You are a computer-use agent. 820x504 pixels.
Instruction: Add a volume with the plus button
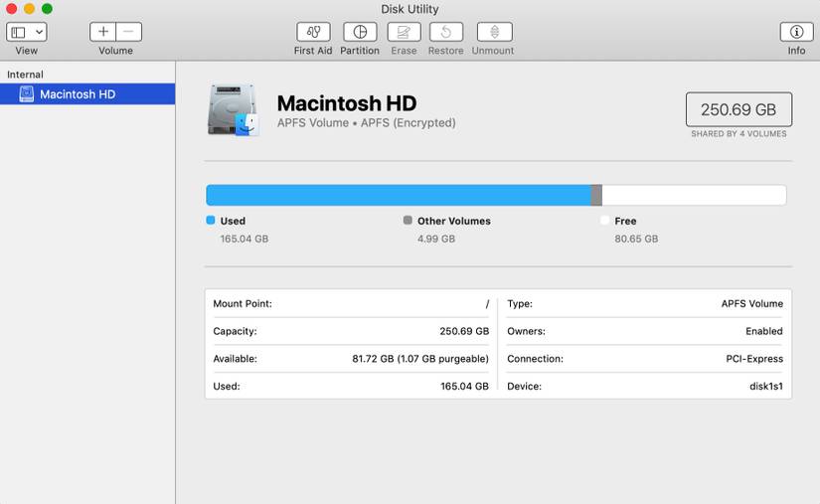[x=103, y=32]
